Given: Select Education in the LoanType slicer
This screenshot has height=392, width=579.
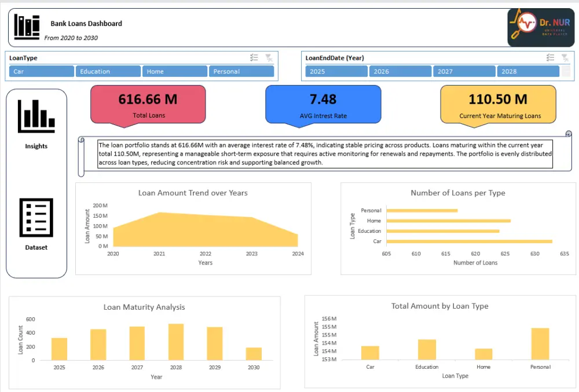Looking at the screenshot, I should coord(108,71).
